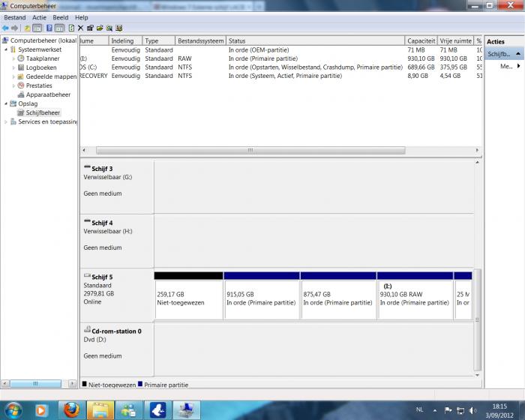Click the Taakplanner clock icon
This screenshot has width=525, height=420.
click(x=21, y=58)
